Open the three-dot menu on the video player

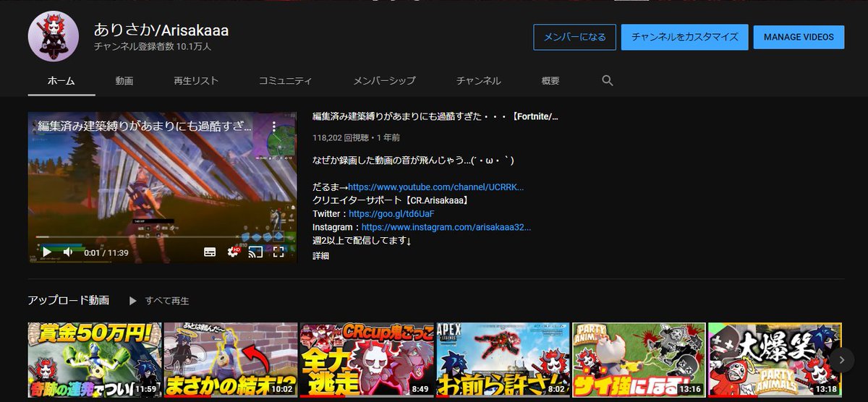274,126
